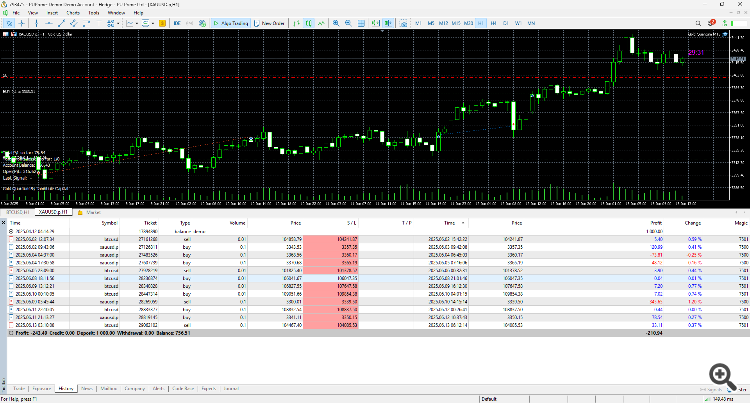Draw a vertical line on chart
The height and width of the screenshot is (403, 750).
tap(36, 23)
